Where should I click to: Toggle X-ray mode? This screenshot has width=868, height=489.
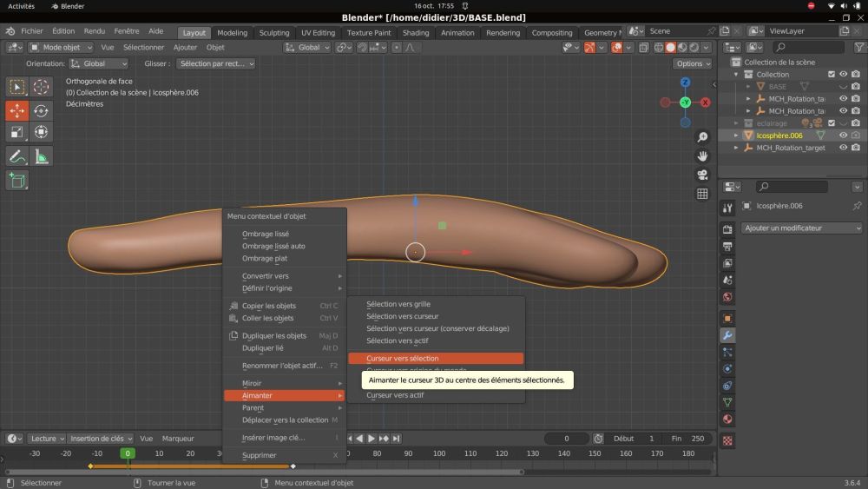tap(643, 48)
